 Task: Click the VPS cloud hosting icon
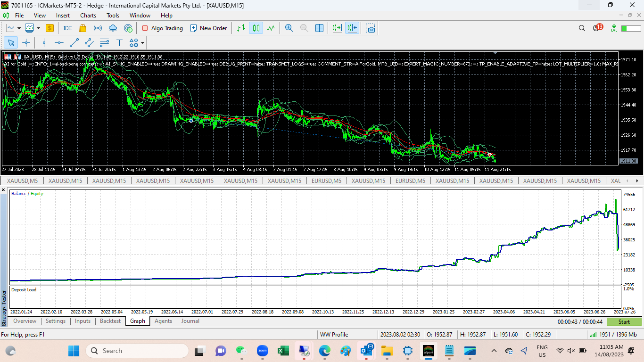point(113,28)
